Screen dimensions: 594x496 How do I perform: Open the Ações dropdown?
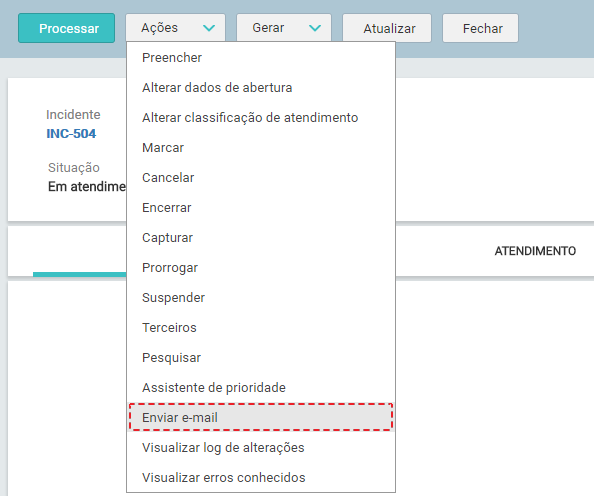(x=175, y=28)
